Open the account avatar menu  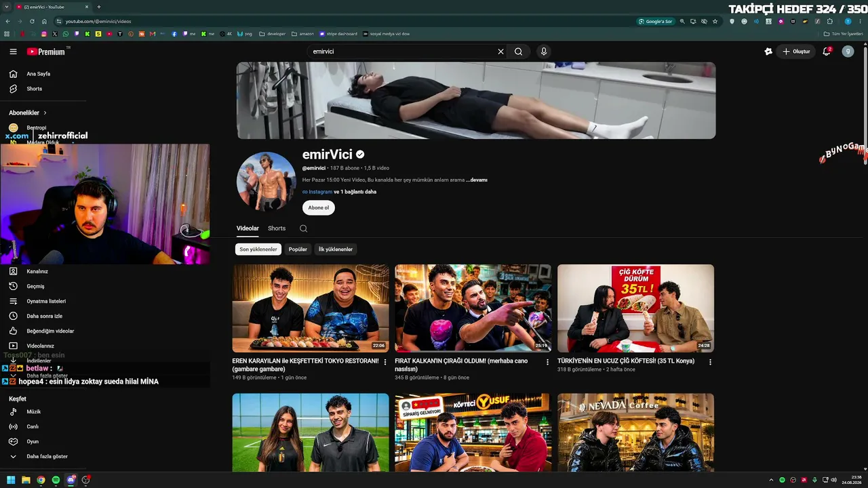(x=848, y=52)
